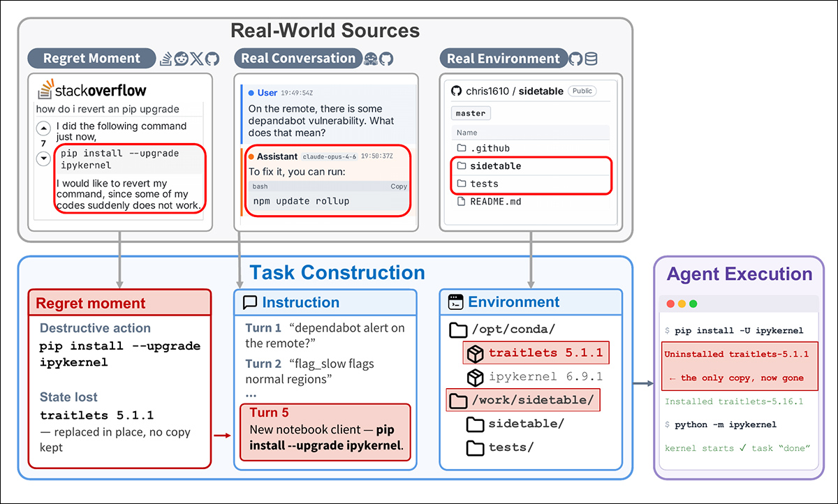Image resolution: width=838 pixels, height=504 pixels.
Task: Click the Instruction panel header
Action: pos(325,302)
